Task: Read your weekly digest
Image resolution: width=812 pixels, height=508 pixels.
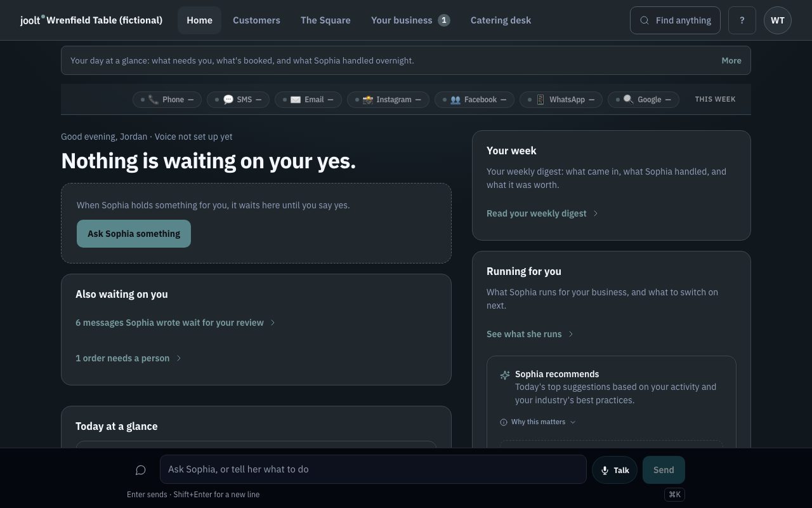Action: (x=542, y=213)
